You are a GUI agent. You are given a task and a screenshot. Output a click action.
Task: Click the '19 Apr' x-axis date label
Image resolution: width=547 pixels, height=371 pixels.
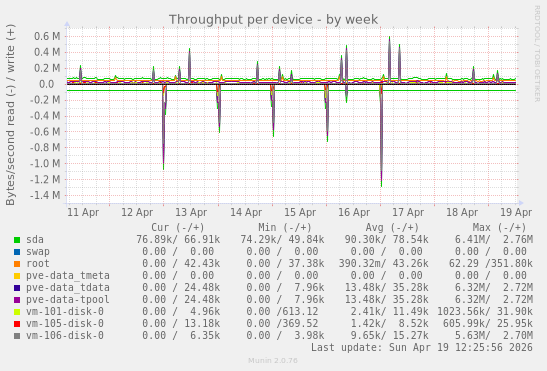516,212
